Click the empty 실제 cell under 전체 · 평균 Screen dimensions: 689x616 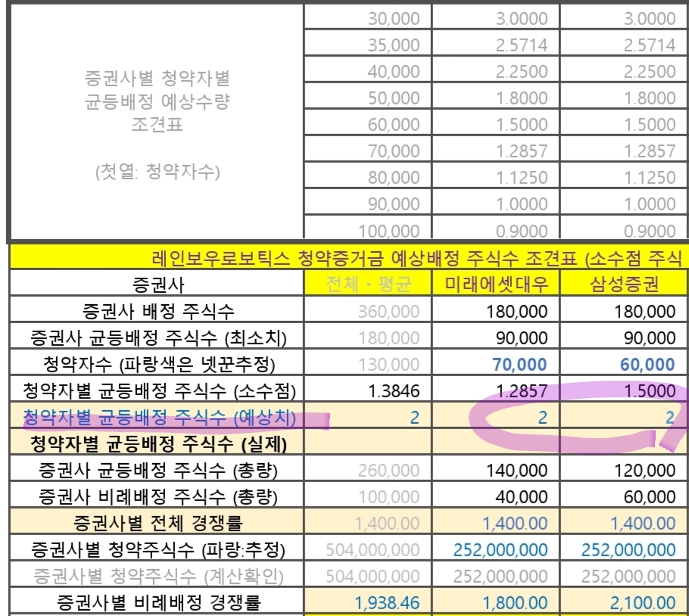367,442
